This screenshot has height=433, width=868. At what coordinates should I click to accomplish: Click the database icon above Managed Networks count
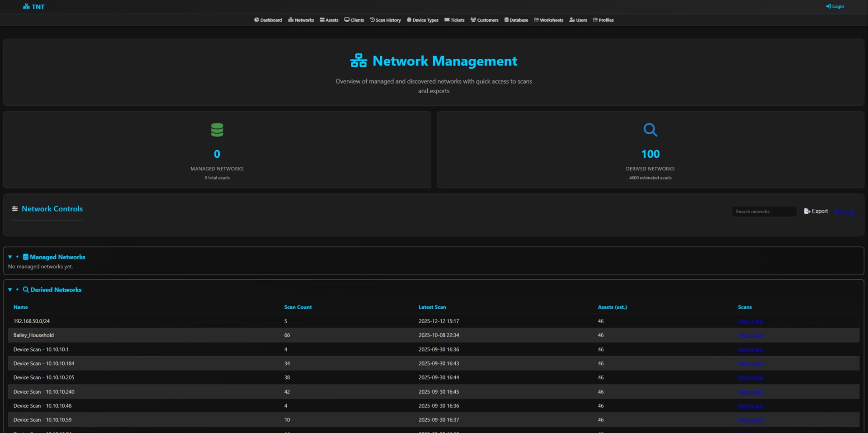217,130
